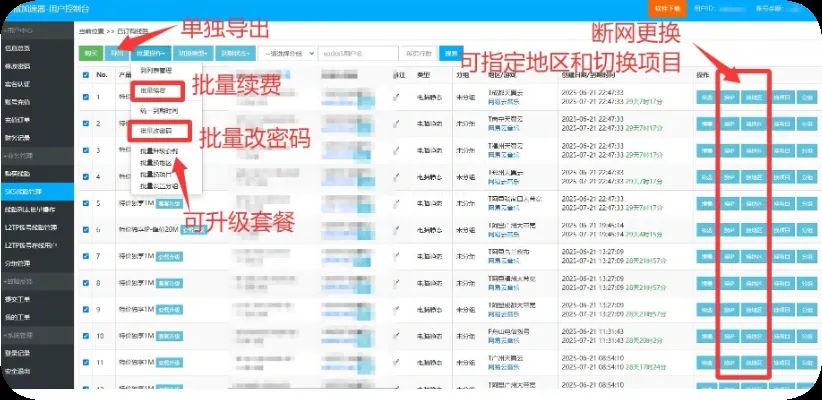Click 换IP button in row 1
822x400 pixels.
(728, 97)
